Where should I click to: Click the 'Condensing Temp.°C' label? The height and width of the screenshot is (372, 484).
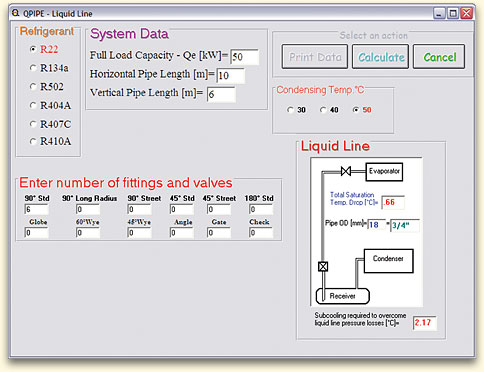click(x=320, y=90)
